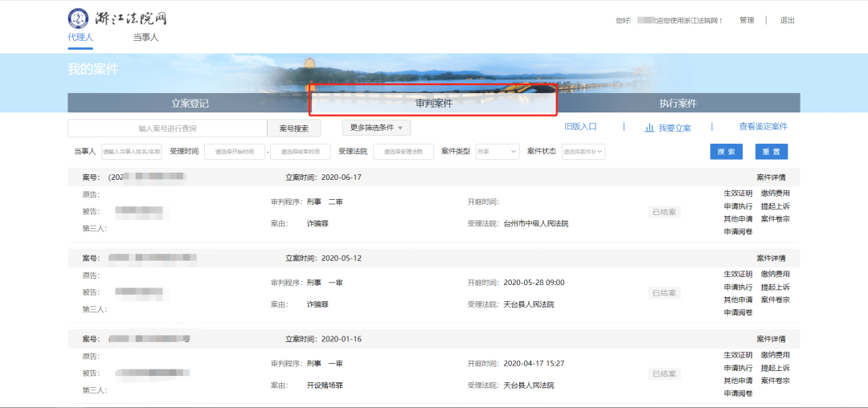
Task: Click 提起上诉 for the 2020-05-12 case
Action: [x=775, y=287]
